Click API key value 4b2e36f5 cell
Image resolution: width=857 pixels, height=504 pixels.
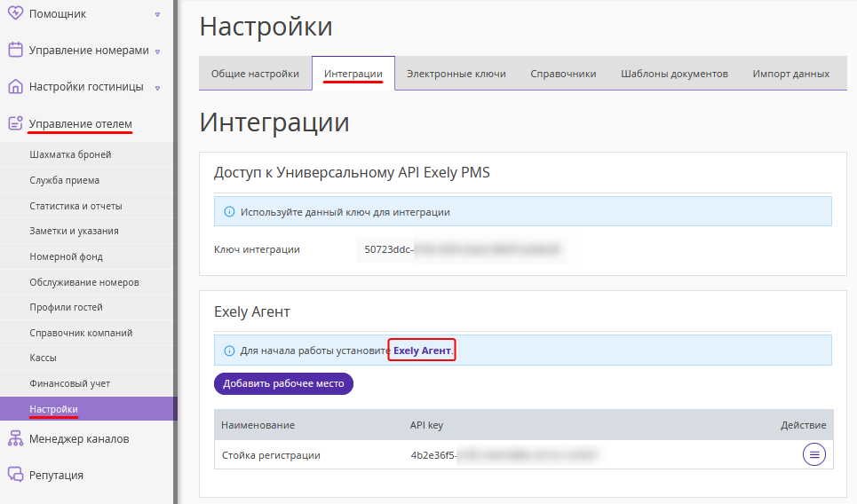[504, 455]
